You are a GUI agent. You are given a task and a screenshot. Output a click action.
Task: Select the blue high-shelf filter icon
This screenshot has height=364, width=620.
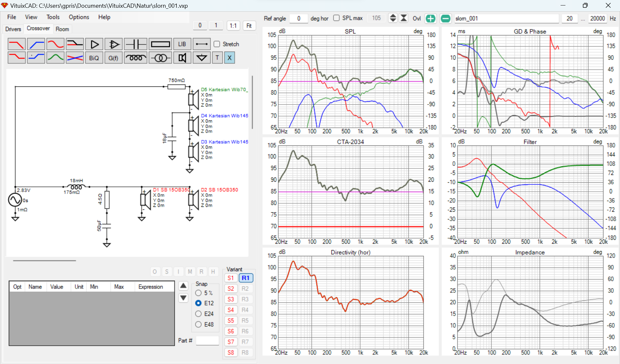[x=36, y=58]
